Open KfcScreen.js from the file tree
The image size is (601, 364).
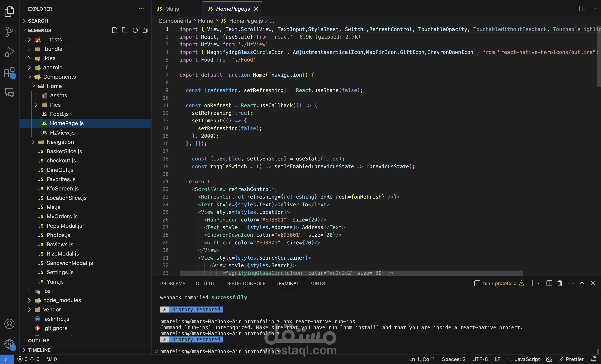(x=85, y=189)
